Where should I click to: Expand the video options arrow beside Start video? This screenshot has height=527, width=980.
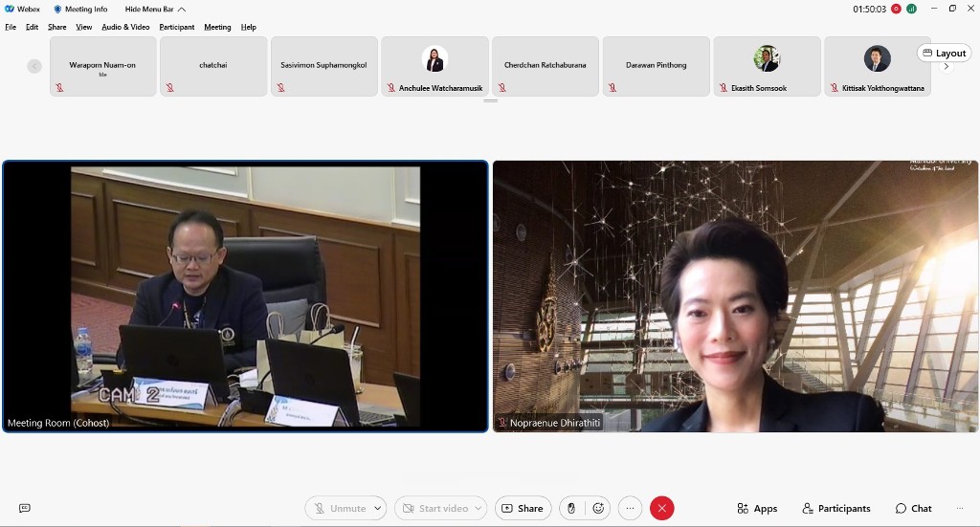click(x=479, y=509)
